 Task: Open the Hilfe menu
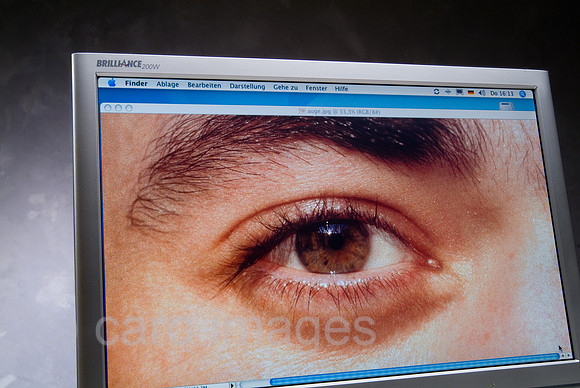tap(341, 89)
